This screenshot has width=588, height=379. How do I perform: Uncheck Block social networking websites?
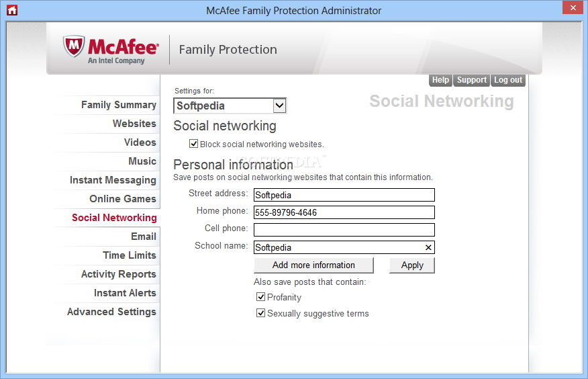pyautogui.click(x=193, y=144)
